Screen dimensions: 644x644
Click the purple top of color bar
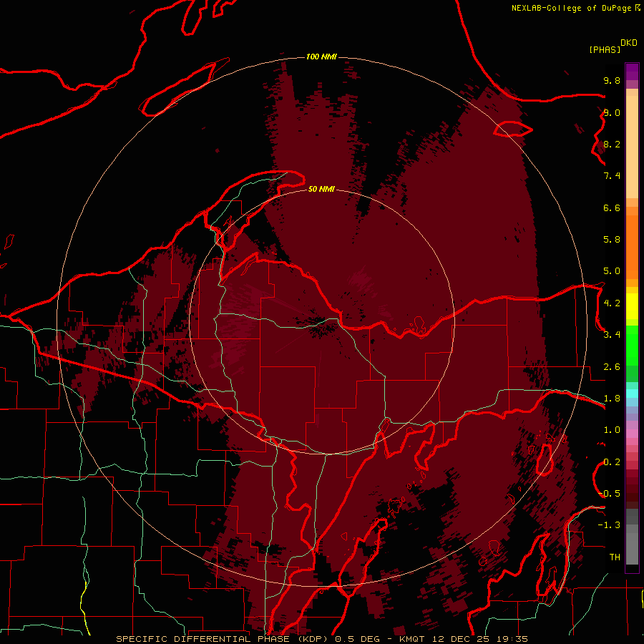(x=632, y=72)
